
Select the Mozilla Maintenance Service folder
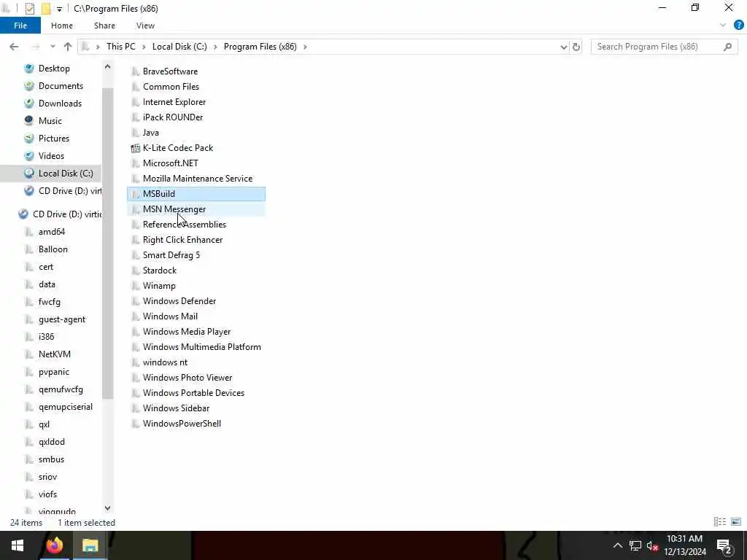point(198,179)
